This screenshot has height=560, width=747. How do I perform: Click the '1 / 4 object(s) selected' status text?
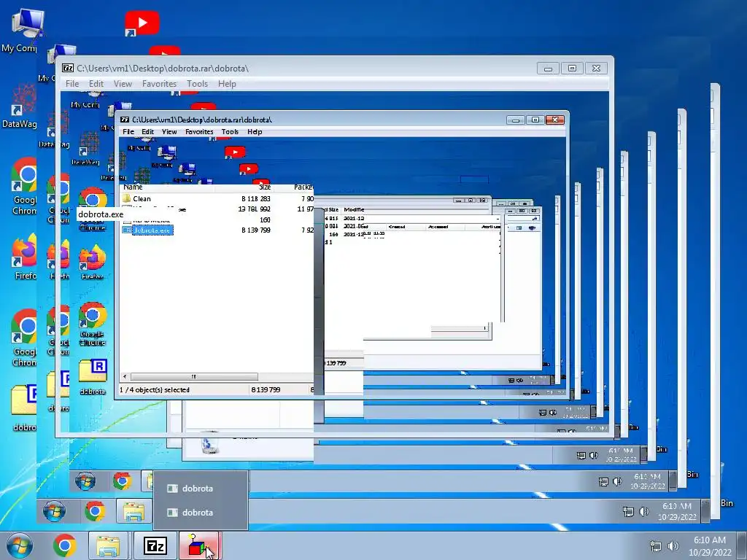coord(155,389)
